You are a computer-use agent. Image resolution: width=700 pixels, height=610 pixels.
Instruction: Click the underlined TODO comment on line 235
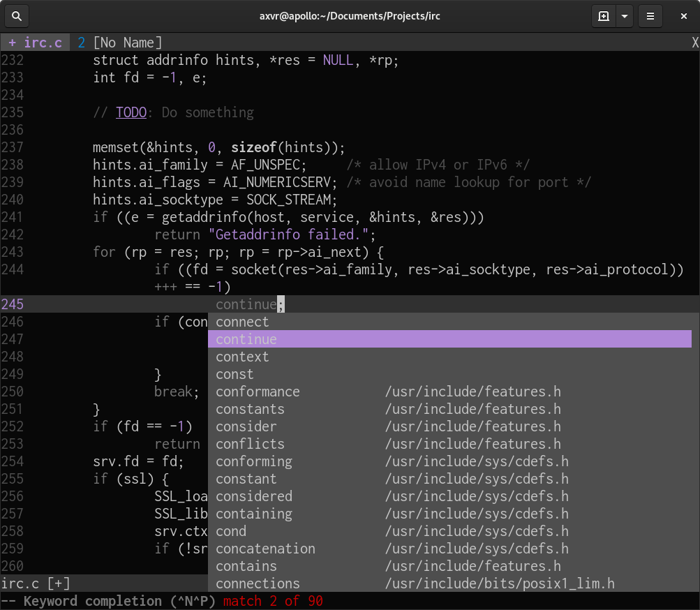click(131, 112)
